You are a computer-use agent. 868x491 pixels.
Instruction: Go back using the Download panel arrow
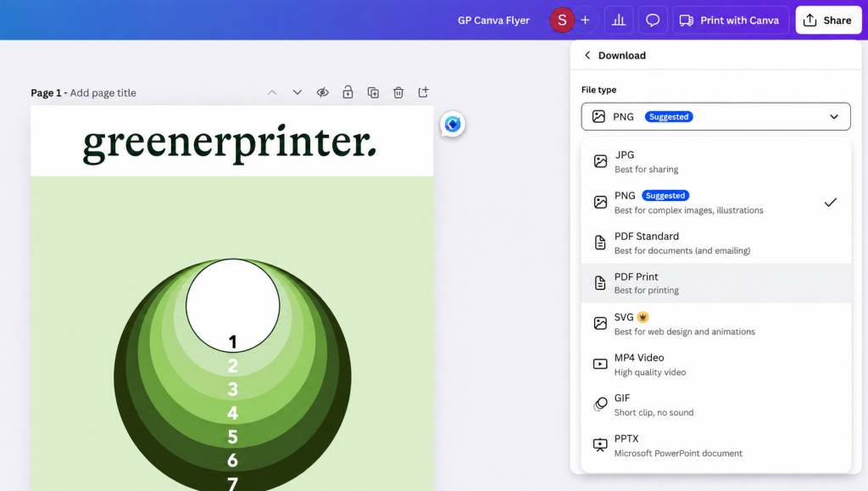click(587, 55)
